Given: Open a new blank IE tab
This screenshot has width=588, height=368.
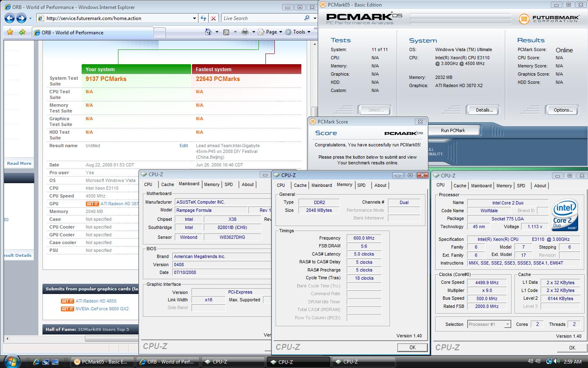Looking at the screenshot, I should point(160,33).
